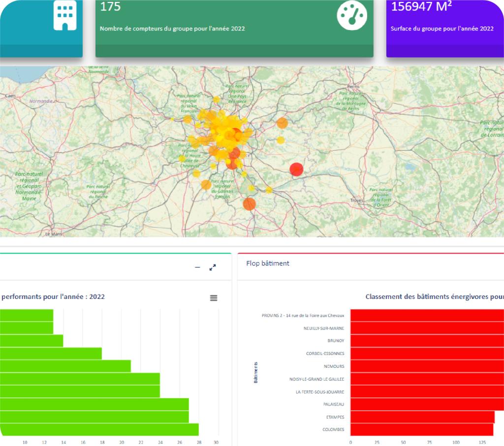This screenshot has width=504, height=446.
Task: Click the 'Flop bâtiment' panel title
Action: pos(268,263)
